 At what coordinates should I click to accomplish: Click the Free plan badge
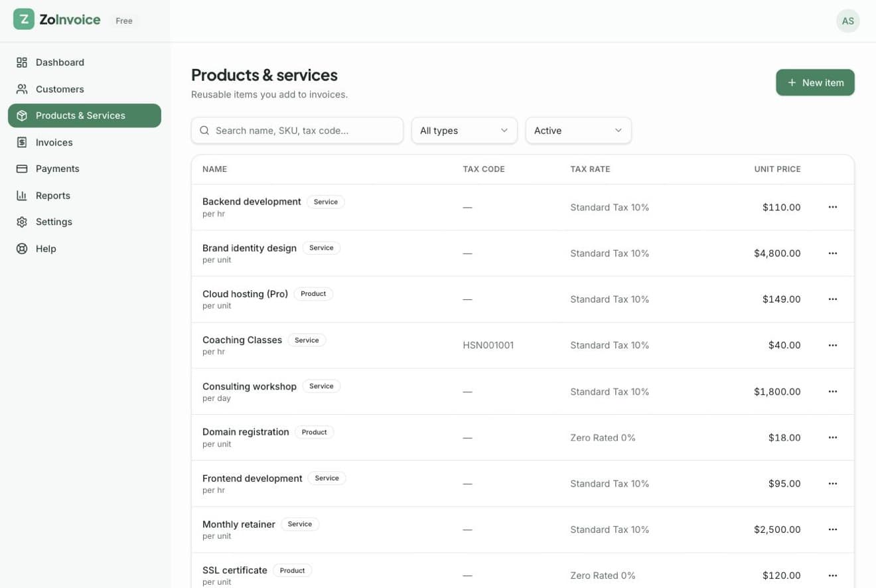pyautogui.click(x=124, y=21)
